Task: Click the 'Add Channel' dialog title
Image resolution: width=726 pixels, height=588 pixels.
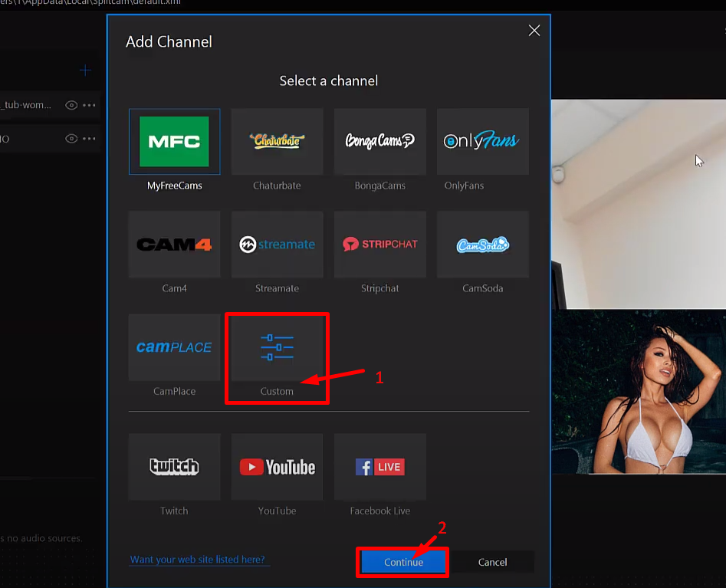Action: pyautogui.click(x=169, y=41)
